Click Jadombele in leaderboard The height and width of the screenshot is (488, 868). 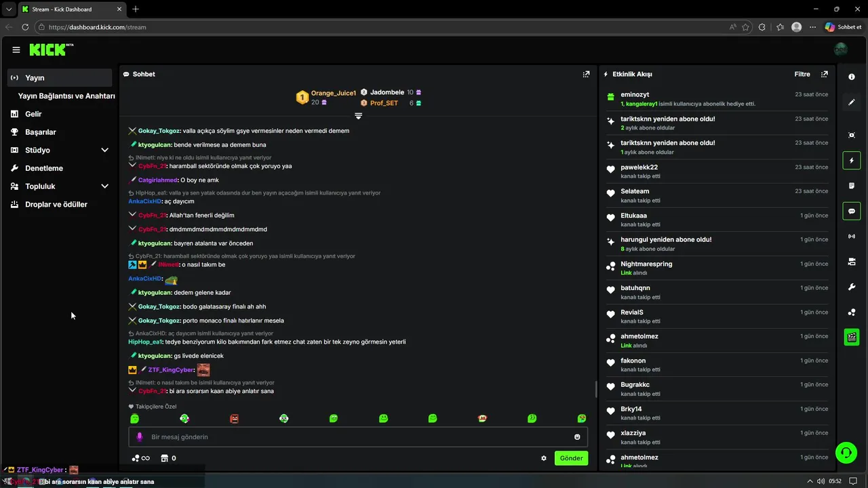coord(387,92)
